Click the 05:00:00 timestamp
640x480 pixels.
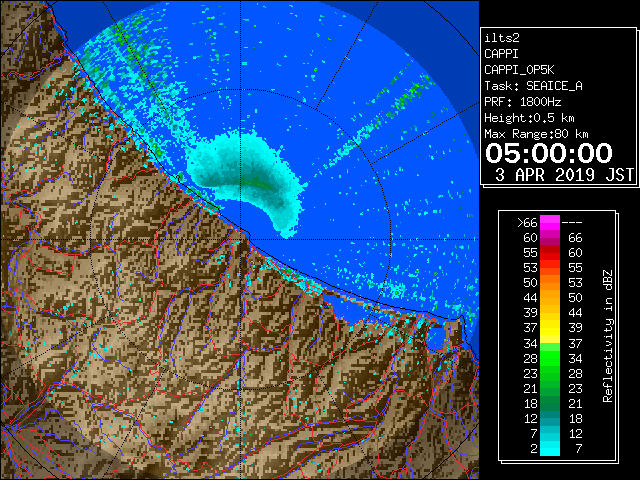(549, 153)
